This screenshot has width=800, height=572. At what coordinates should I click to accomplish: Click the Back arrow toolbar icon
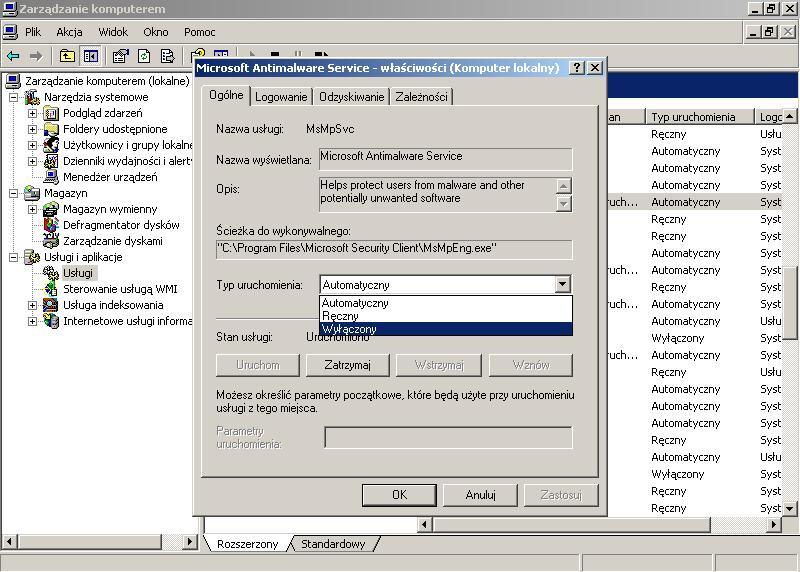pos(13,56)
